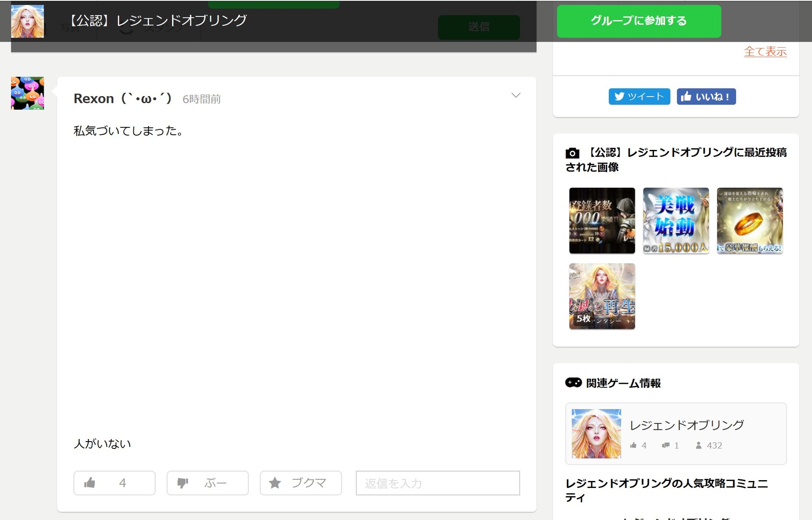Click the thumbs-up count on game card

[x=638, y=445]
